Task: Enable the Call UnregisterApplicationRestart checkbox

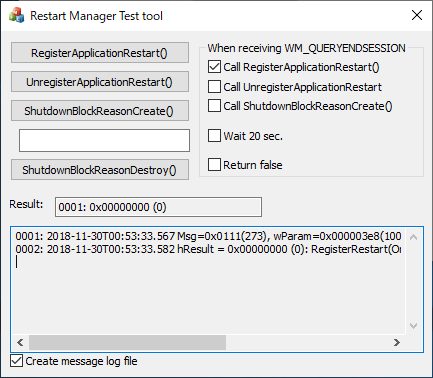Action: (x=214, y=87)
